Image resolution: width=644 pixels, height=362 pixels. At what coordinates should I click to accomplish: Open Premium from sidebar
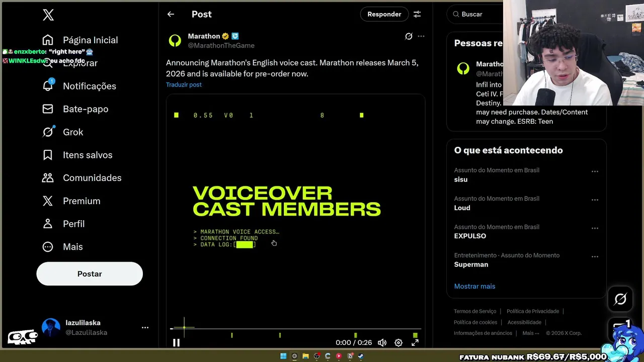click(x=71, y=201)
